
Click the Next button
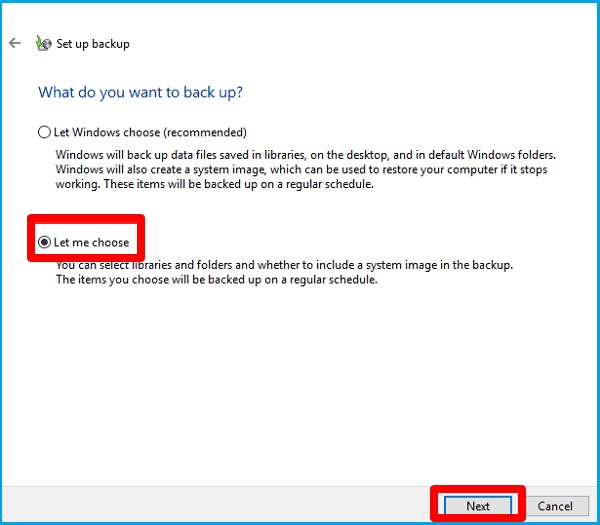tap(478, 506)
